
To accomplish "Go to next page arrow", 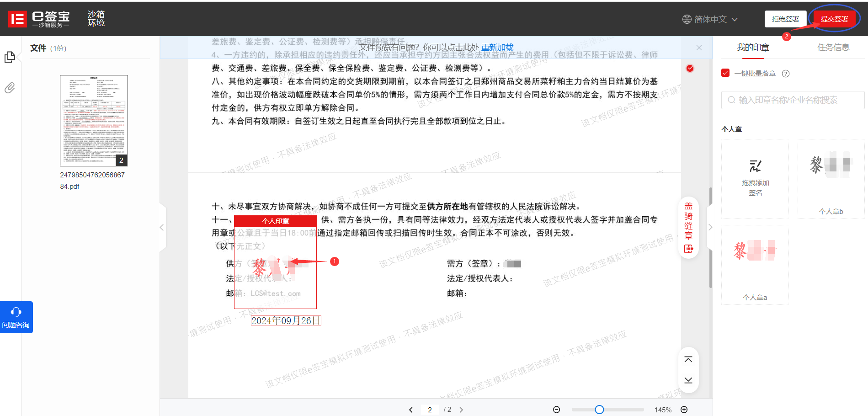I will [x=462, y=410].
